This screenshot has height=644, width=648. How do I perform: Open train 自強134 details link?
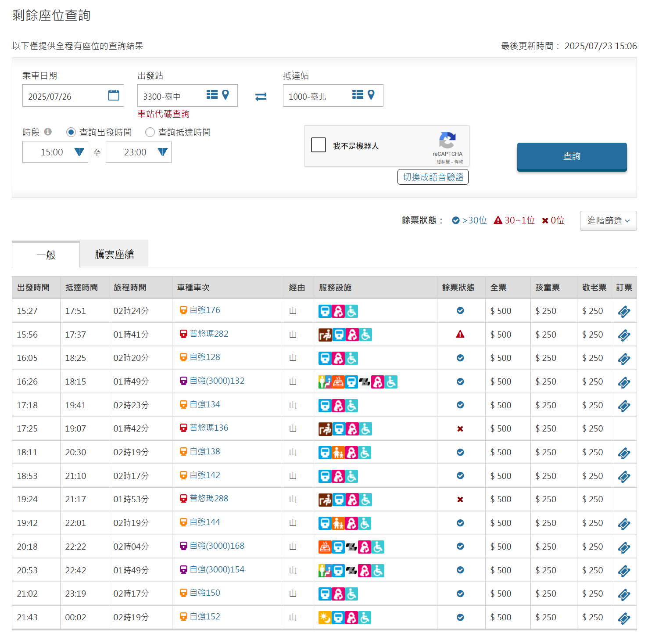click(x=205, y=404)
